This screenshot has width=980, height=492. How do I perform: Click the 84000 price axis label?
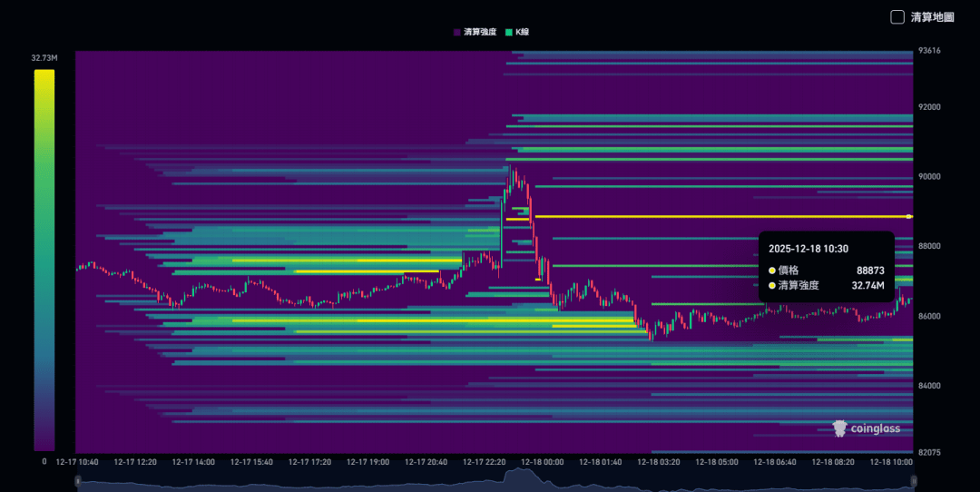tap(929, 386)
